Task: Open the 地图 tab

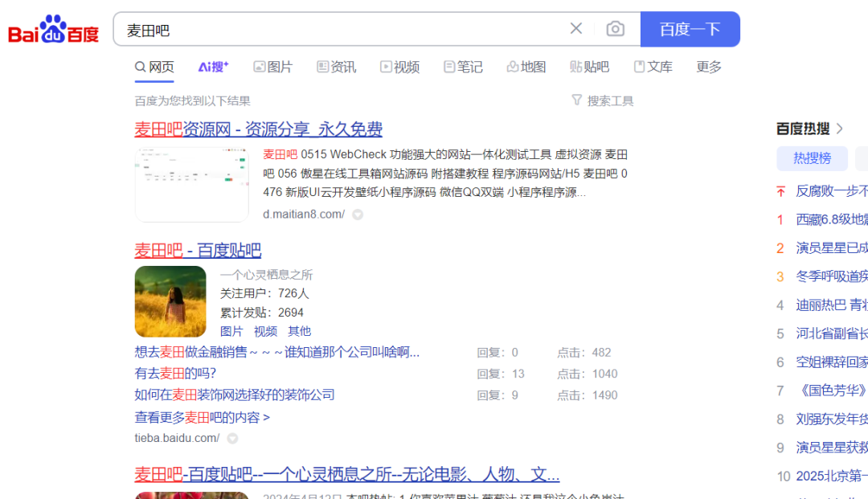Action: (x=526, y=67)
